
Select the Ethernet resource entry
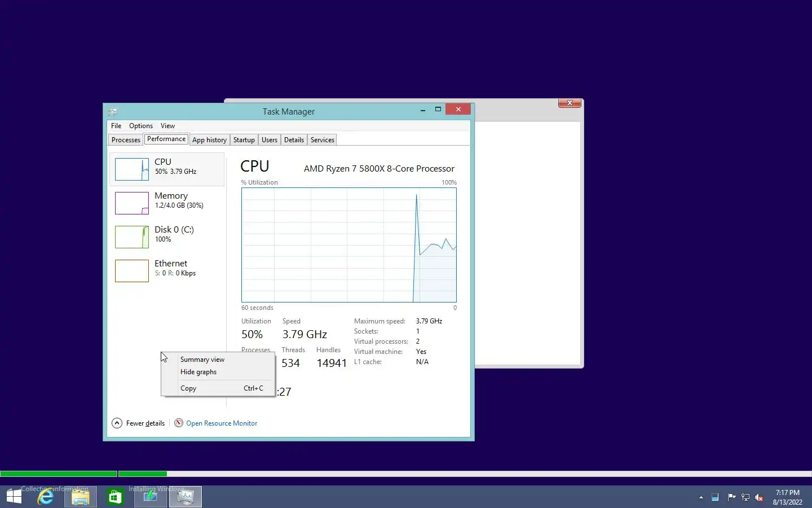pos(167,271)
